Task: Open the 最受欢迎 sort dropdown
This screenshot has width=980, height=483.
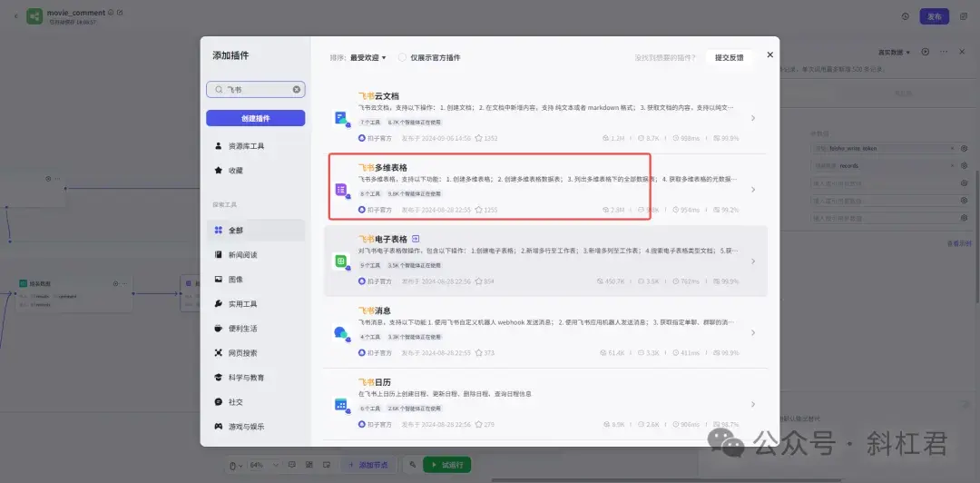Action: 368,57
